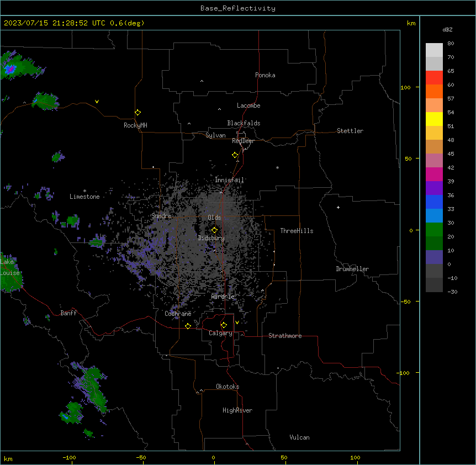The height and width of the screenshot is (465, 476).
Task: Click the Airdrie label
Action: pos(223,297)
